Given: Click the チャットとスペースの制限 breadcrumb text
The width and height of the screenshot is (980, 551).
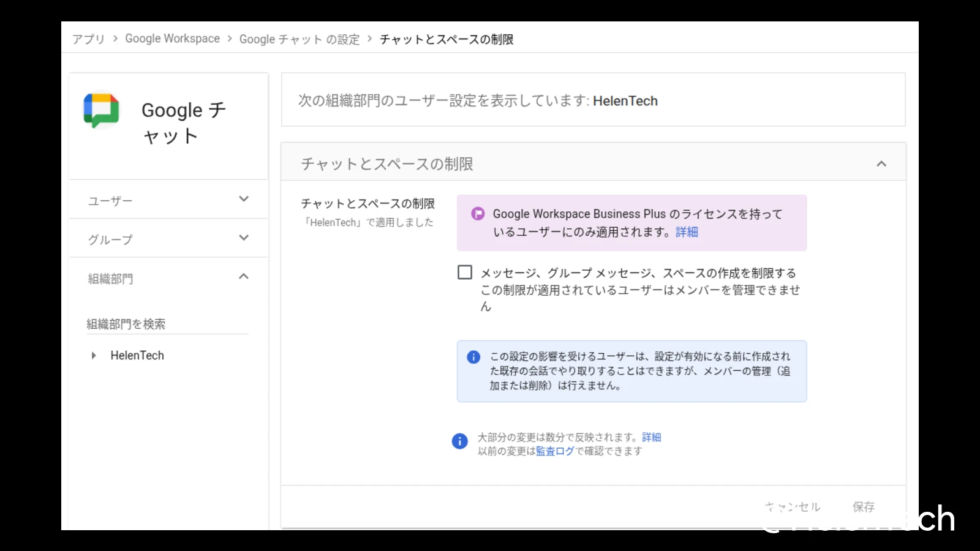Looking at the screenshot, I should (x=447, y=39).
